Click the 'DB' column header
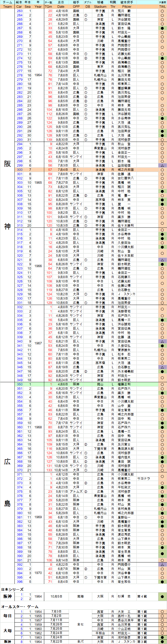 pyautogui.click(x=88, y=7)
